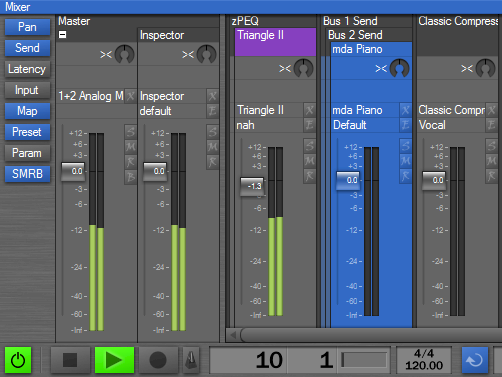Open the Triangle II 'nah' preset selector
This screenshot has width=502, height=377.
click(x=269, y=125)
